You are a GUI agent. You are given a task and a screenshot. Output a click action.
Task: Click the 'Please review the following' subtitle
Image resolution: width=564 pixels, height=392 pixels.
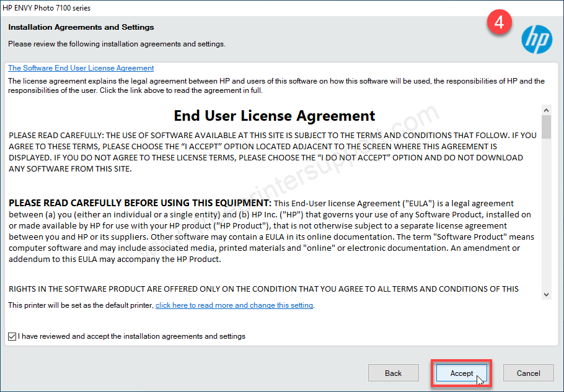(x=117, y=44)
